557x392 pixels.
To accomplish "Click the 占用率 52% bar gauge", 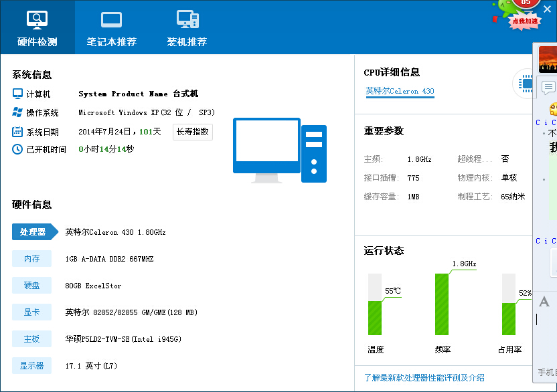I will 509,304.
